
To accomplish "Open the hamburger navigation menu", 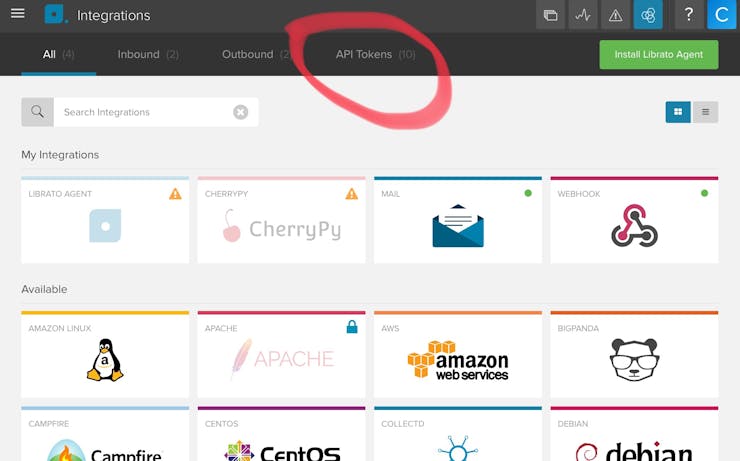I will [17, 13].
